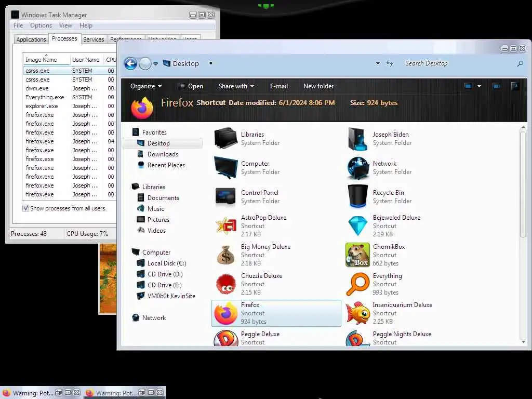Screen dimensions: 532x399
Task: Select the AstroPop Deluxe shortcut icon
Action: [226, 225]
